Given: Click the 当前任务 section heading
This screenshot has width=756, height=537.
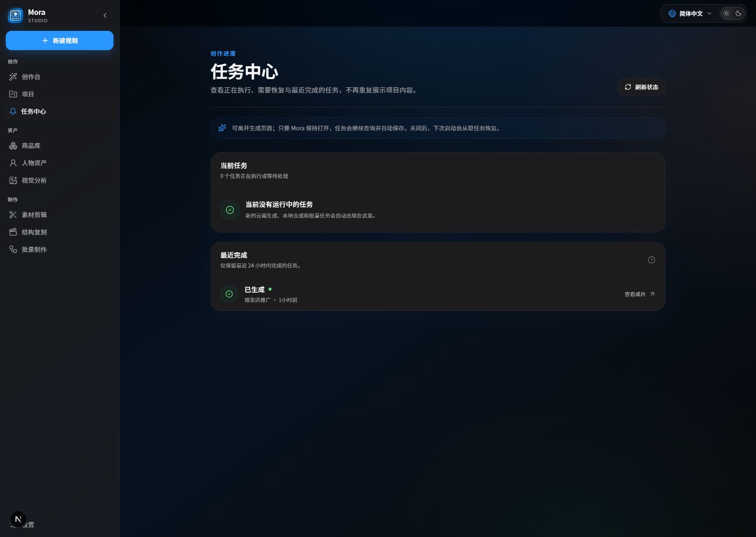Looking at the screenshot, I should (234, 165).
